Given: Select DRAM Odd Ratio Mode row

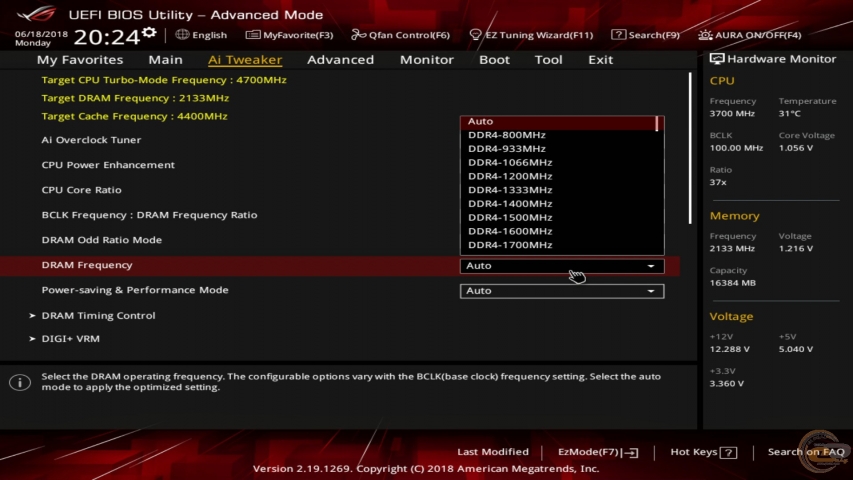Looking at the screenshot, I should tap(101, 240).
